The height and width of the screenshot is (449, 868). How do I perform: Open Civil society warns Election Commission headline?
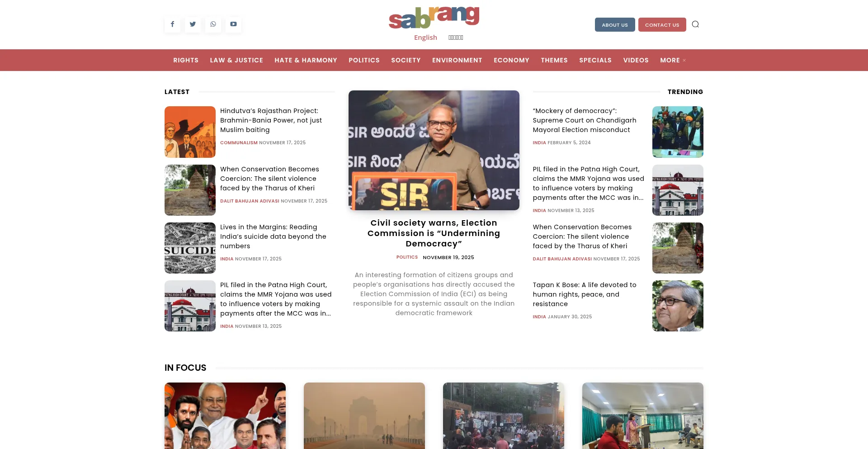(434, 233)
